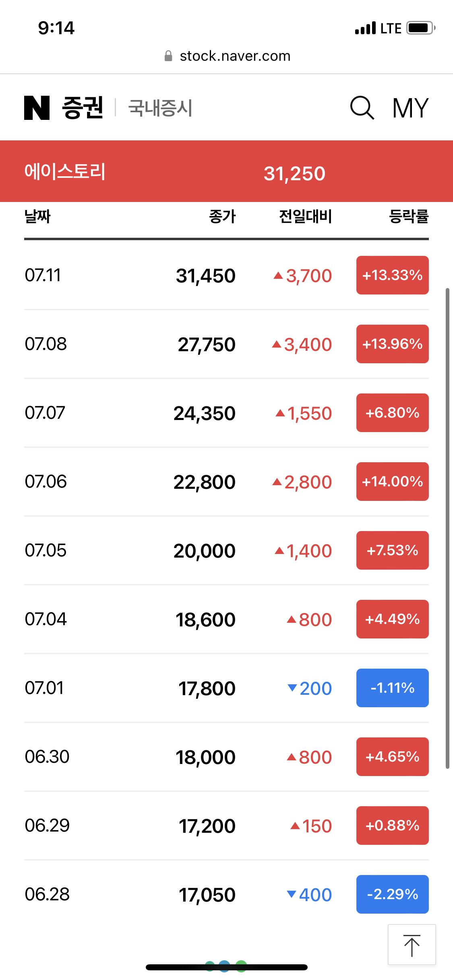Tap the lock icon in address bar
This screenshot has height=980, width=453.
pyautogui.click(x=168, y=56)
